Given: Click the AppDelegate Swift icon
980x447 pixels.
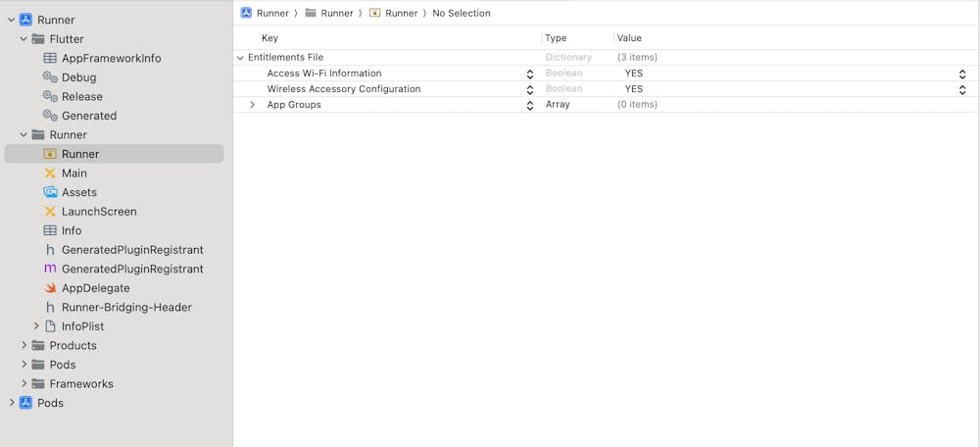Looking at the screenshot, I should (x=50, y=288).
